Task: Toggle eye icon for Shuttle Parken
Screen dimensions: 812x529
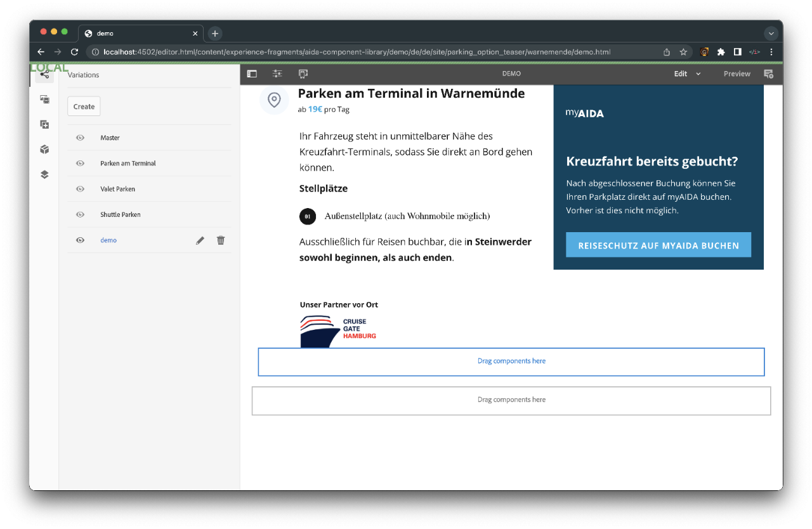Action: coord(81,214)
